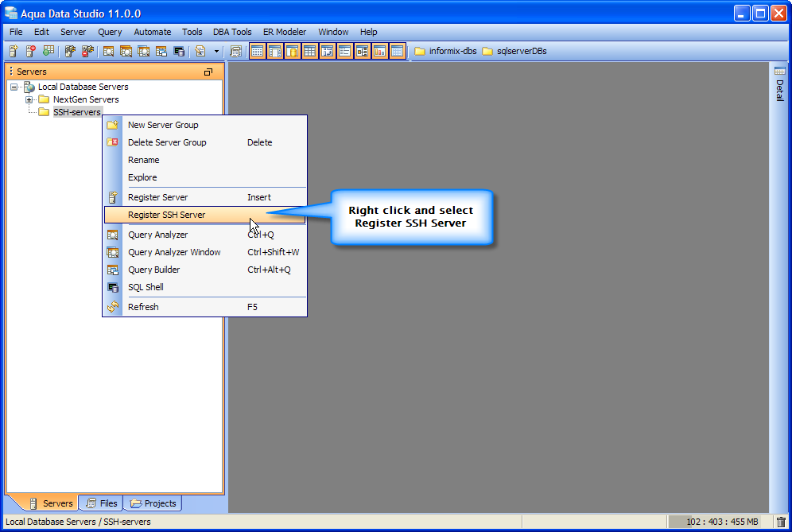Maximize the Servers panel via restore icon
Viewport: 792px width, 532px height.
click(x=208, y=72)
